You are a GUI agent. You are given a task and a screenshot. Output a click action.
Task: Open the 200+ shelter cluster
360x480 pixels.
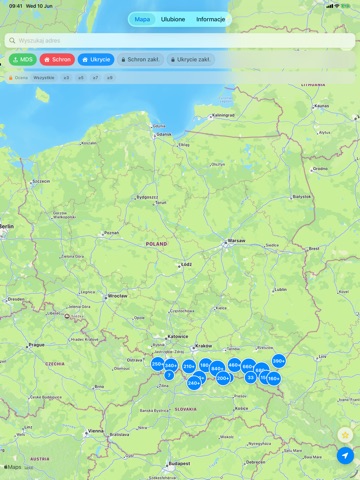point(223,378)
